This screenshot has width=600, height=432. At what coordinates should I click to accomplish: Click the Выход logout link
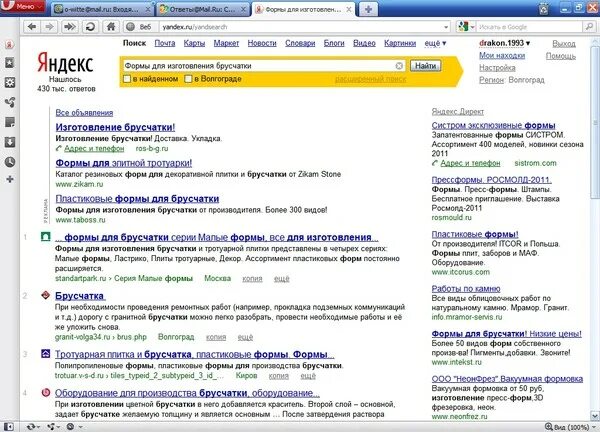[564, 44]
